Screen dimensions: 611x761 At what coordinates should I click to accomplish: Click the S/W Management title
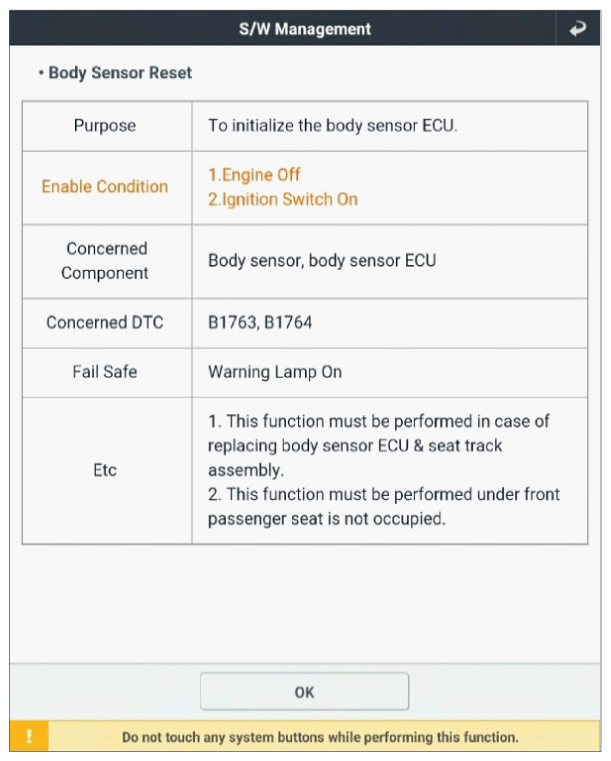click(x=305, y=29)
